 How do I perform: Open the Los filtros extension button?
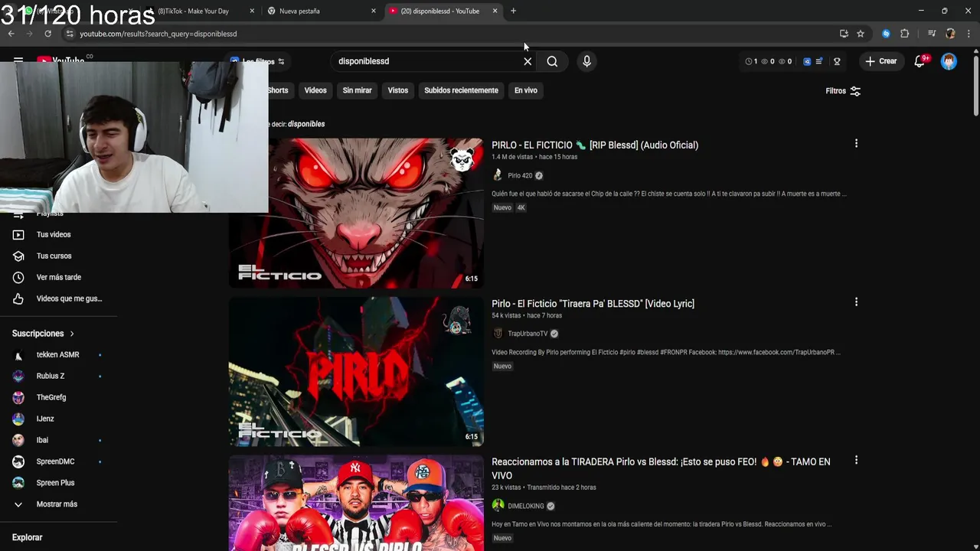tap(257, 61)
